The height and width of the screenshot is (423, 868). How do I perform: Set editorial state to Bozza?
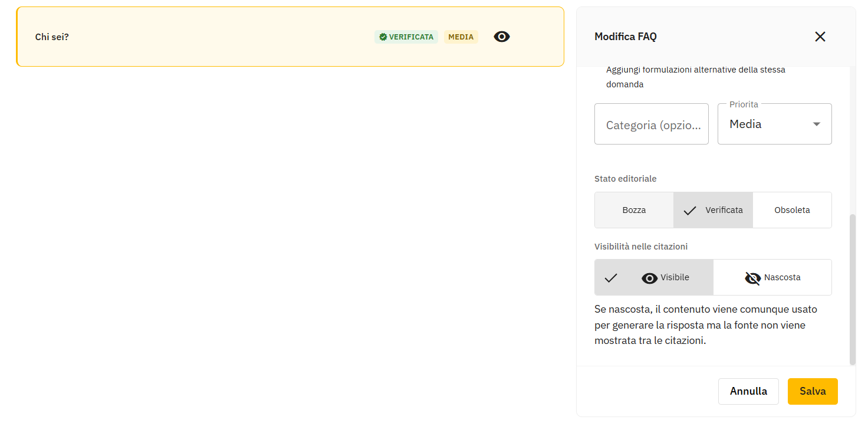(x=634, y=210)
